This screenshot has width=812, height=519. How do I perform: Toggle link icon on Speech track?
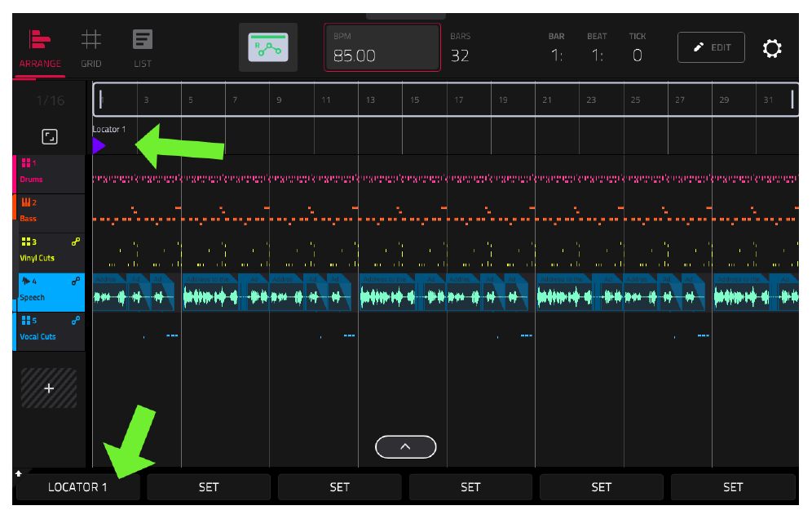tap(76, 281)
